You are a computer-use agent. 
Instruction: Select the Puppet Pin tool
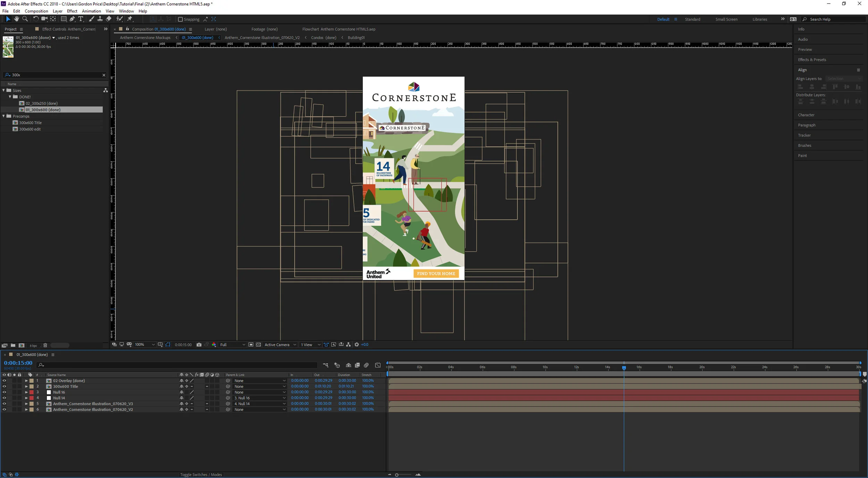click(x=129, y=19)
